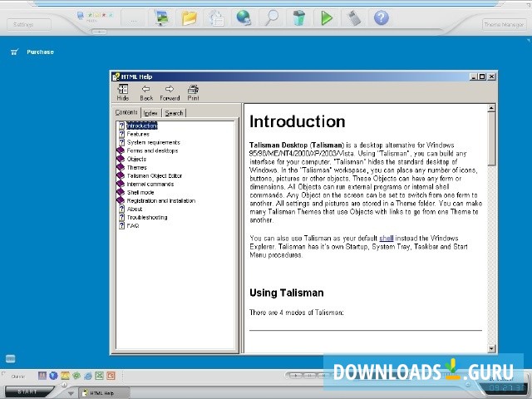Open the desktop monitor icon in top dock
Screen dimensions: 532x399
[162, 17]
